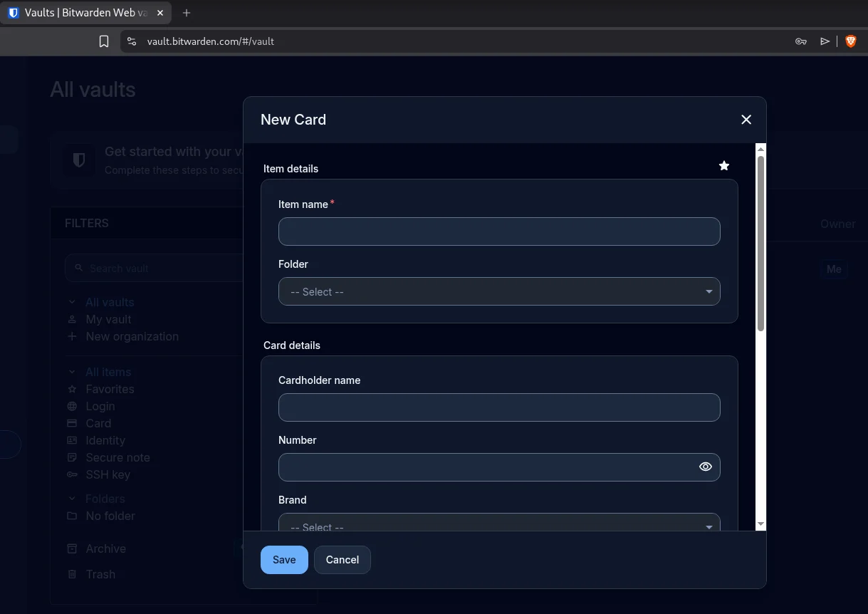Close the New Card dialog with the X icon
Image resolution: width=868 pixels, height=614 pixels.
pos(746,120)
